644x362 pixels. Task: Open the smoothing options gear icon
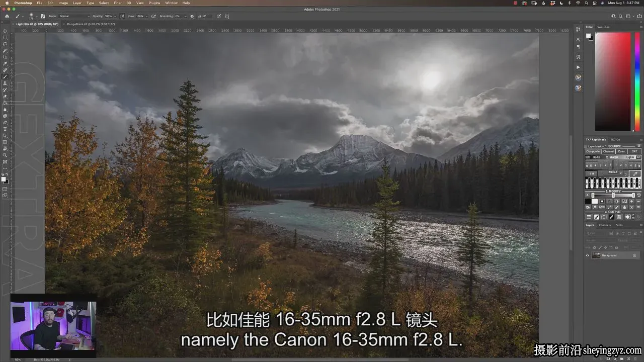pyautogui.click(x=192, y=16)
